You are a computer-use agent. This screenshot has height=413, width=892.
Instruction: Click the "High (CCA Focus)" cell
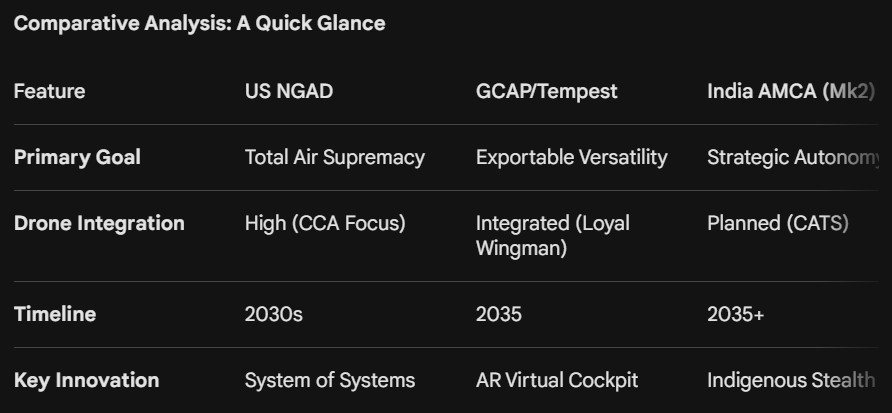(325, 223)
